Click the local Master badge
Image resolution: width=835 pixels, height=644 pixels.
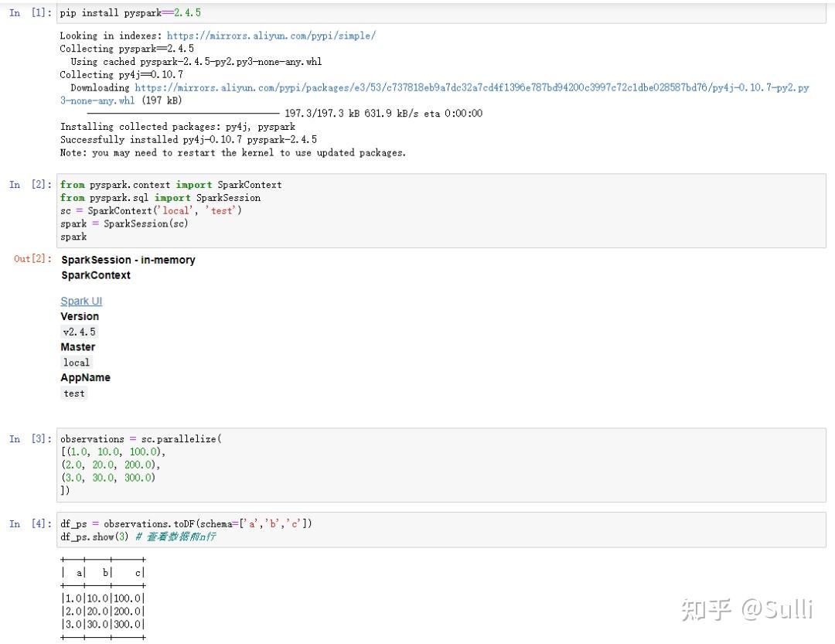76,362
